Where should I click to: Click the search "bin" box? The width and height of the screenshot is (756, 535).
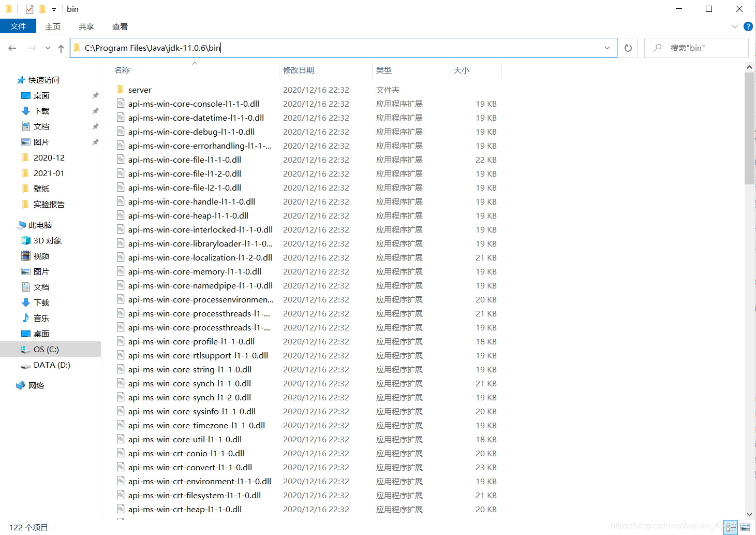pos(696,48)
